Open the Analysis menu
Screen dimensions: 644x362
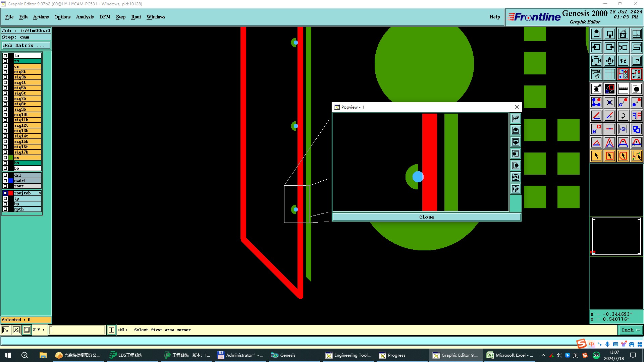pyautogui.click(x=85, y=17)
